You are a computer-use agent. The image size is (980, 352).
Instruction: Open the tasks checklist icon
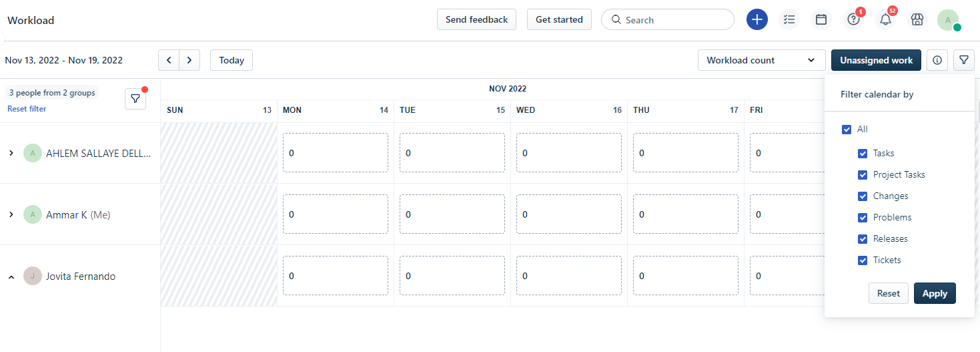click(x=789, y=19)
